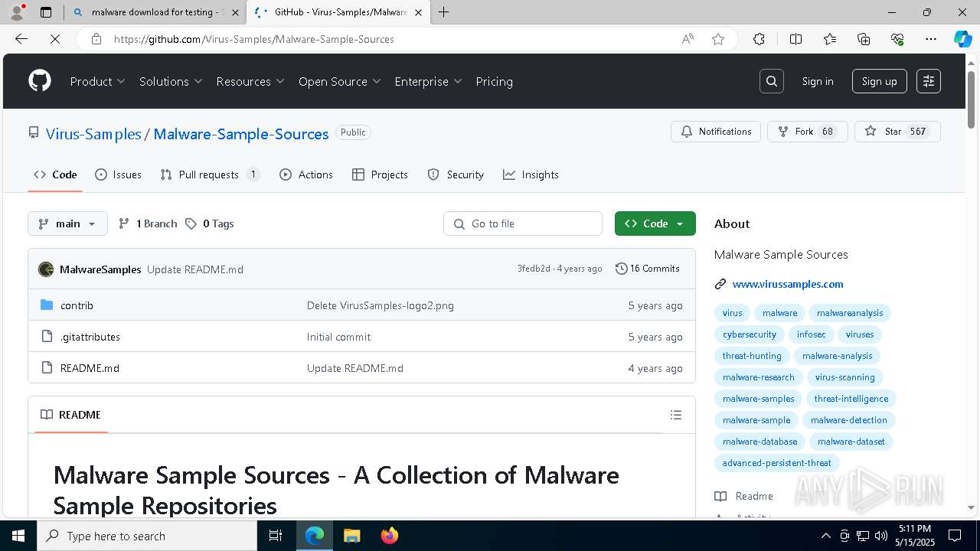Viewport: 980px width, 551px height.
Task: Click the Star icon button
Action: coord(897,132)
